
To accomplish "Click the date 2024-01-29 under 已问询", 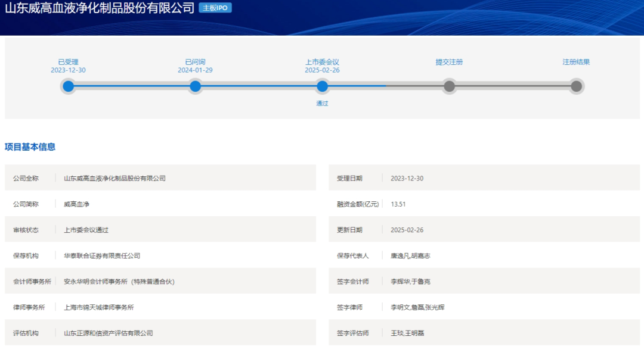I will click(x=195, y=70).
